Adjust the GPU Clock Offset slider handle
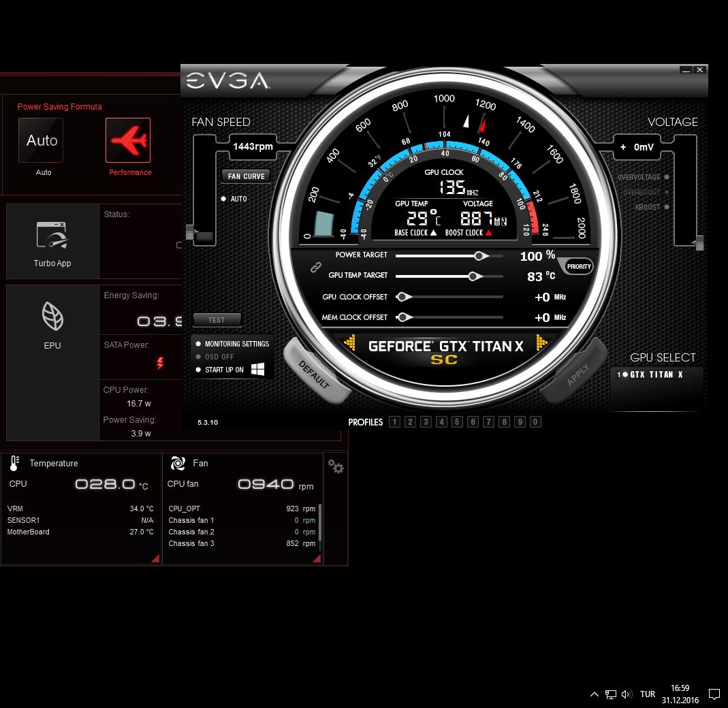The image size is (728, 708). pos(403,297)
